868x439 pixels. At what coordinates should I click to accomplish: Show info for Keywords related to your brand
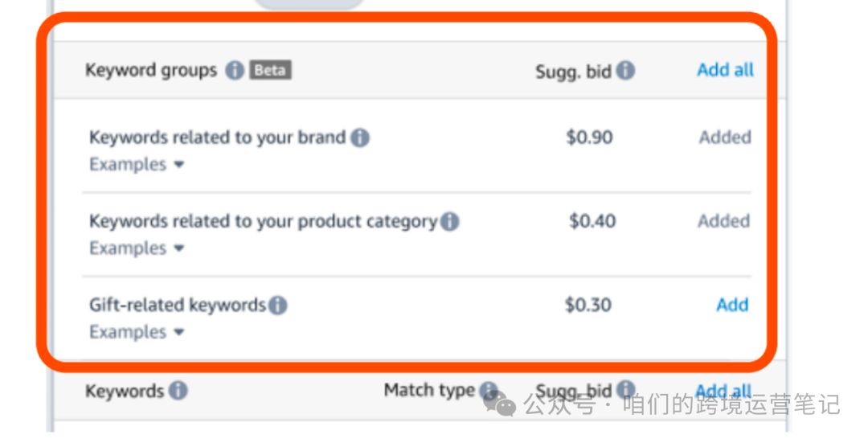[x=360, y=137]
